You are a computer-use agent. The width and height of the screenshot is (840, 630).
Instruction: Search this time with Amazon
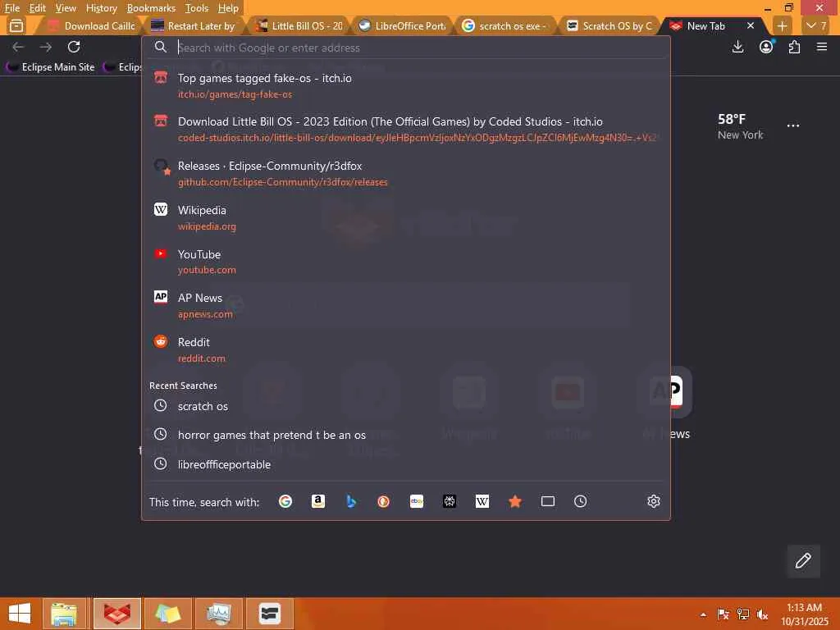[x=318, y=501]
